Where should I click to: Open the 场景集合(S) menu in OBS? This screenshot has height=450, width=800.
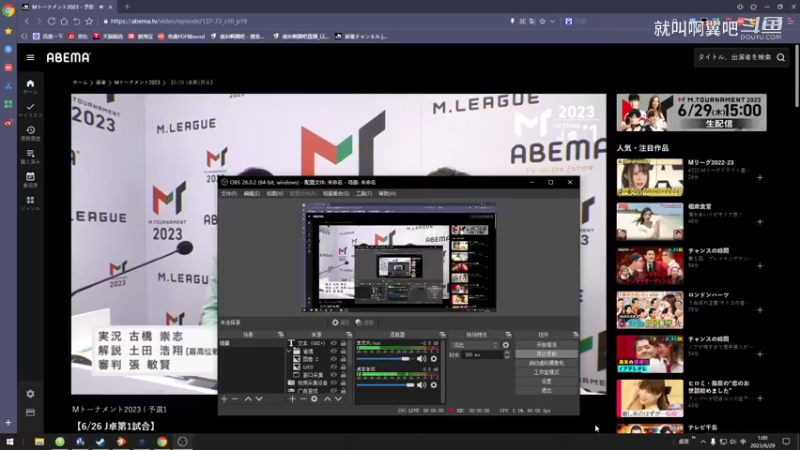click(x=336, y=194)
